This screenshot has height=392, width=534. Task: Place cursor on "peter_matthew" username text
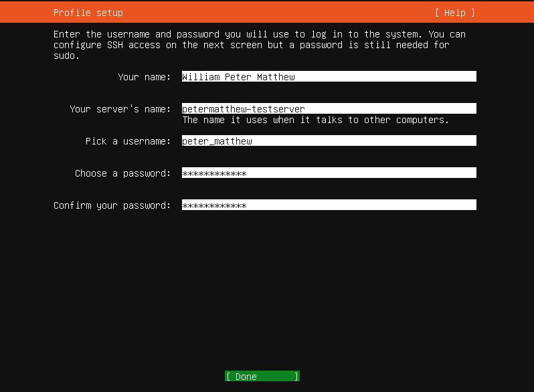click(217, 141)
